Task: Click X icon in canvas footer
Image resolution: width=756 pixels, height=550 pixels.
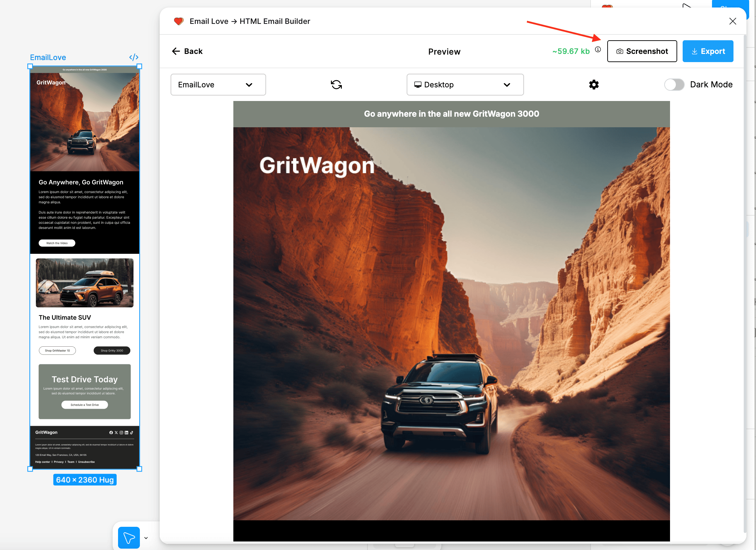Action: click(x=116, y=432)
